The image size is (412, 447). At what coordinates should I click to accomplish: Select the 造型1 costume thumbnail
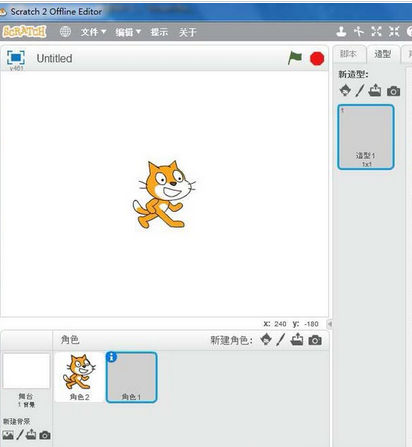click(366, 137)
